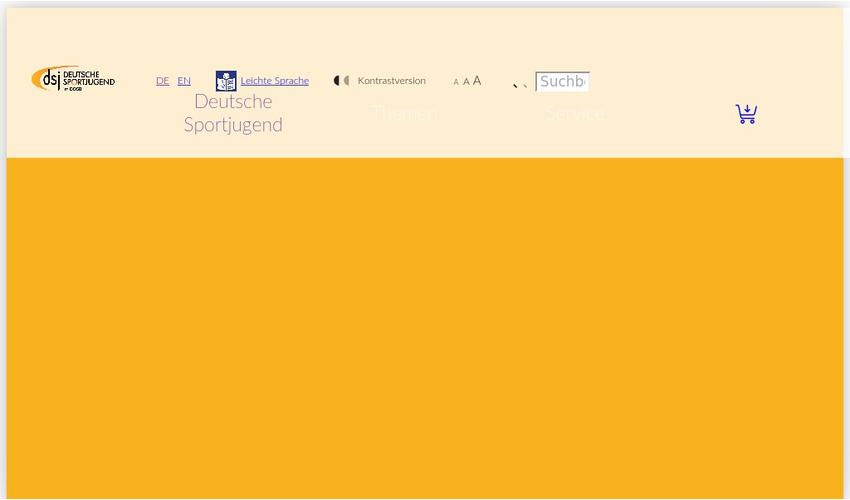Click the page's vertical scrollbar
The height and width of the screenshot is (500, 850).
(x=846, y=250)
